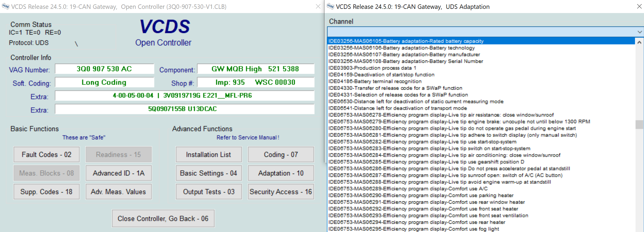This screenshot has width=644, height=232.
Task: Open Coding - 07
Action: coord(281,154)
